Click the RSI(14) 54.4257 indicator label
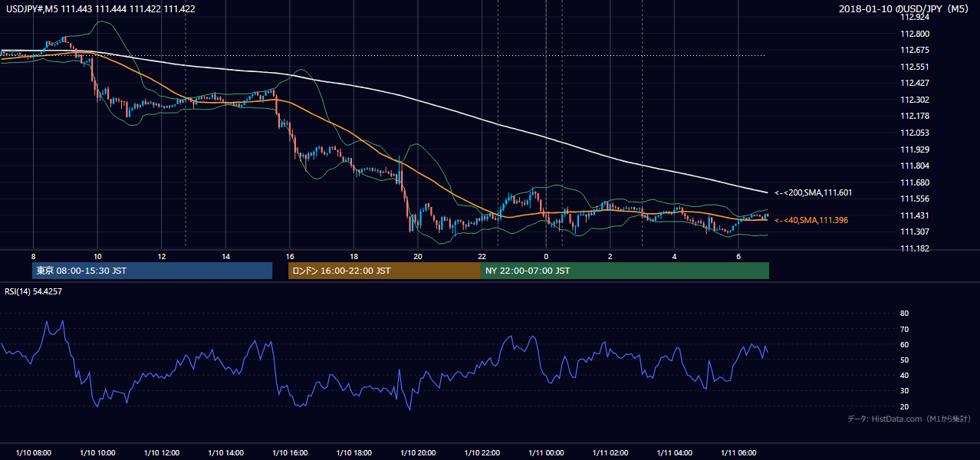This screenshot has width=980, height=460. 34,291
